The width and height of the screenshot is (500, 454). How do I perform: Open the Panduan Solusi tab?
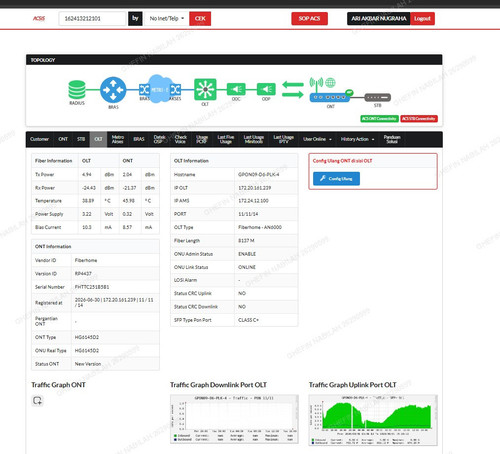coord(392,139)
